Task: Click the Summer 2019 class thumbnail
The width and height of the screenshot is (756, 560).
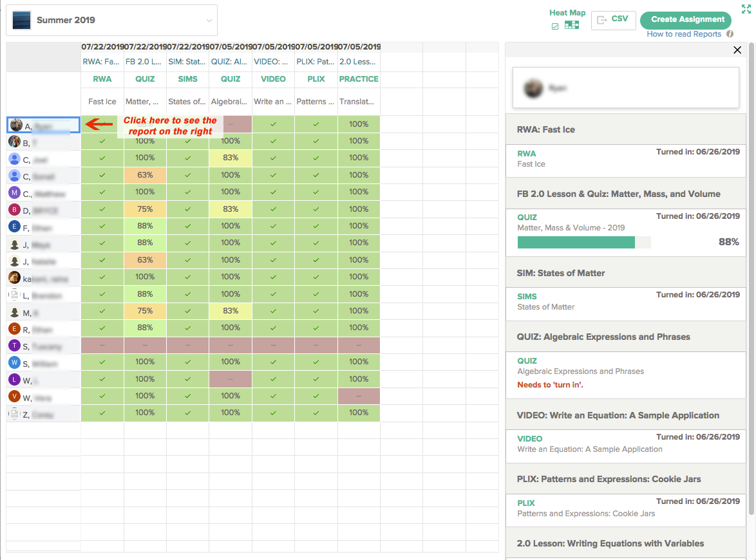Action: [22, 20]
